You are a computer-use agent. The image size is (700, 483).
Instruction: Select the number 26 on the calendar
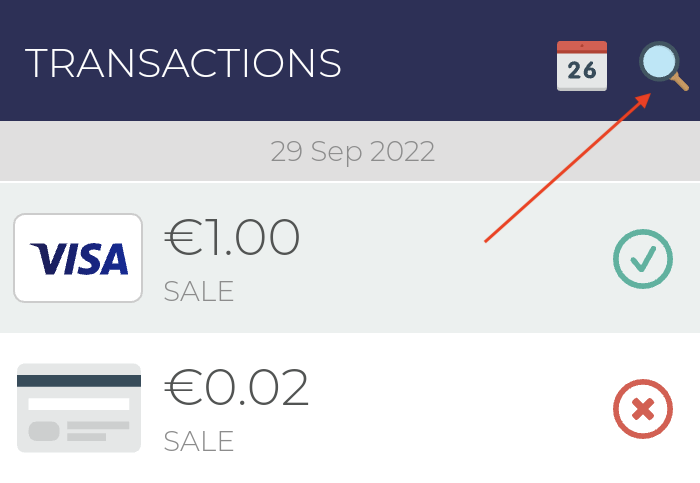581,71
